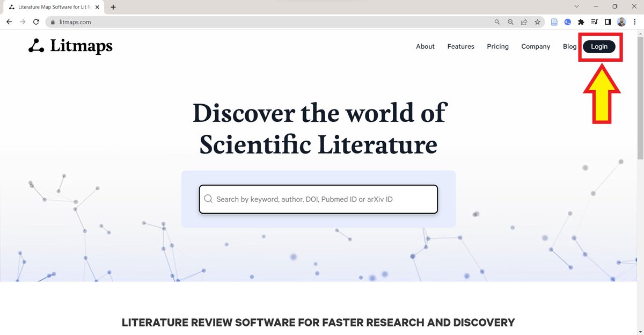Restore down the Chrome window
Screen dimensions: 644x335
(615, 6)
